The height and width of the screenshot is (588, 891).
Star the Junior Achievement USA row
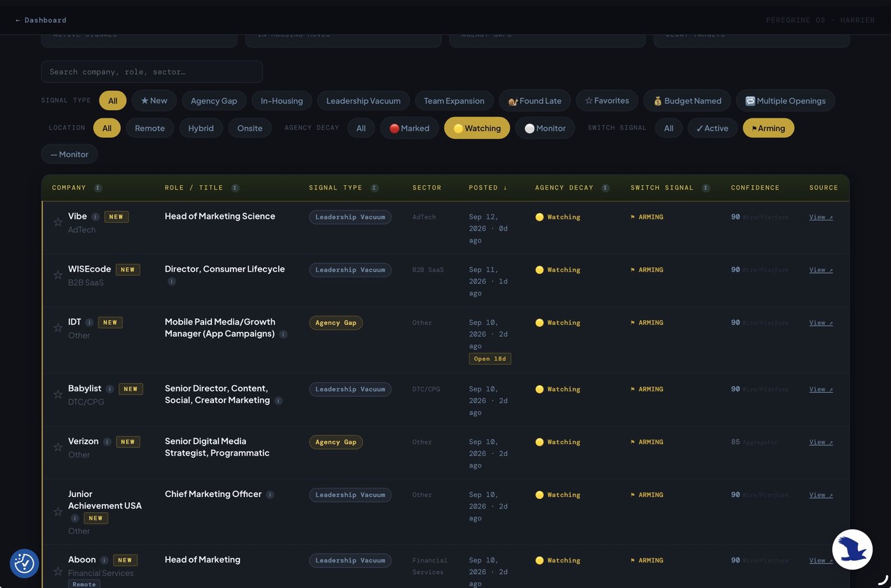pos(58,512)
